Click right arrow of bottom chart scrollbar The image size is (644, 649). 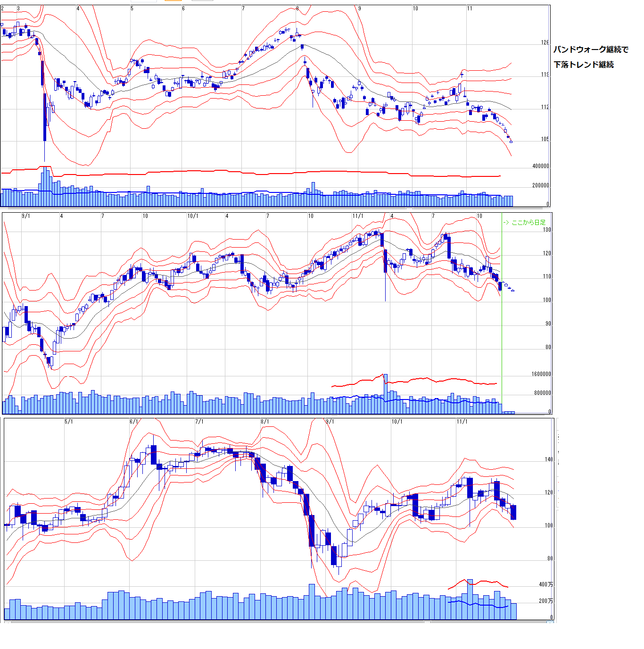point(550,623)
